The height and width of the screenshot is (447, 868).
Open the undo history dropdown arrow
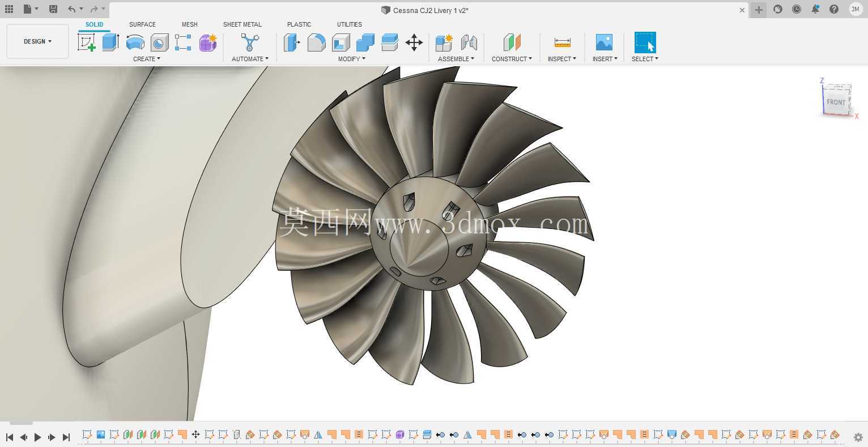pyautogui.click(x=82, y=9)
